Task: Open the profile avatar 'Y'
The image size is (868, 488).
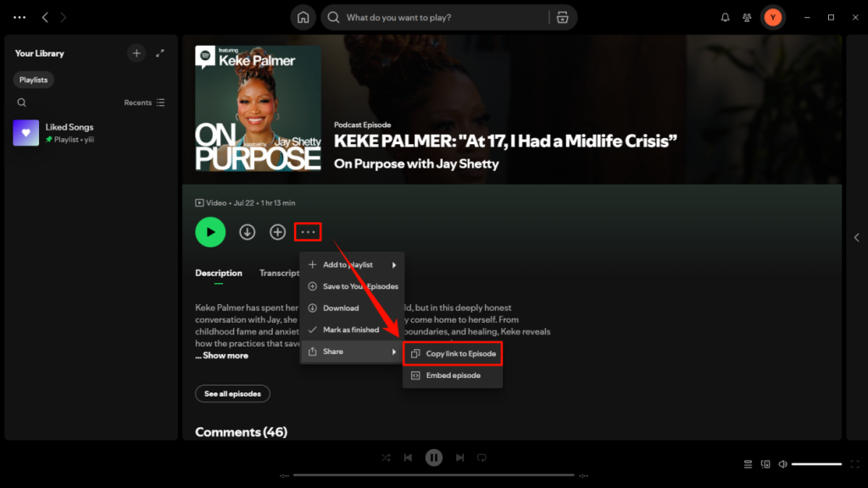Action: [773, 17]
